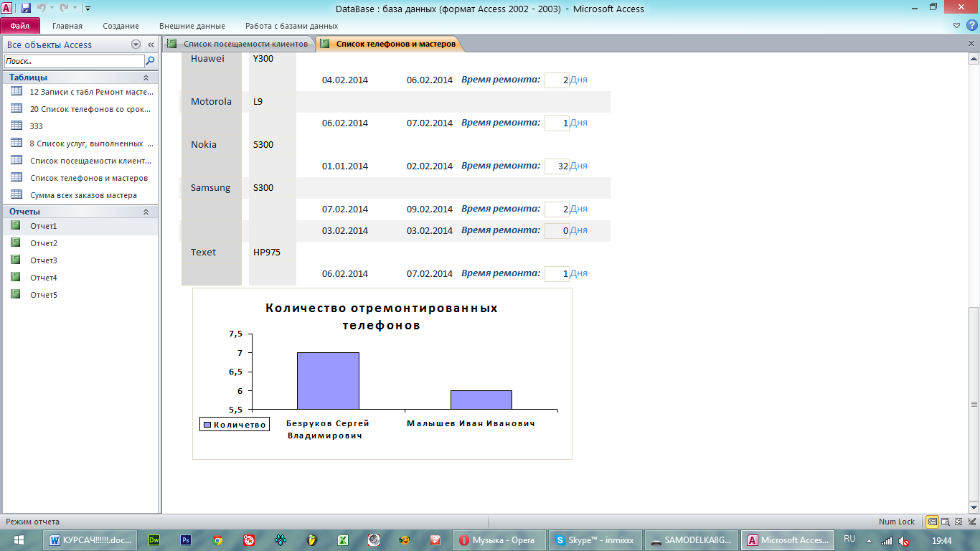
Task: Switch to Layout View in status bar
Action: tap(958, 522)
